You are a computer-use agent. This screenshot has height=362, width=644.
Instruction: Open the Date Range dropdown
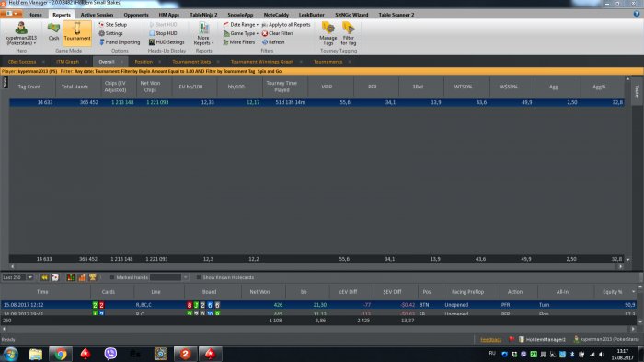pyautogui.click(x=241, y=25)
